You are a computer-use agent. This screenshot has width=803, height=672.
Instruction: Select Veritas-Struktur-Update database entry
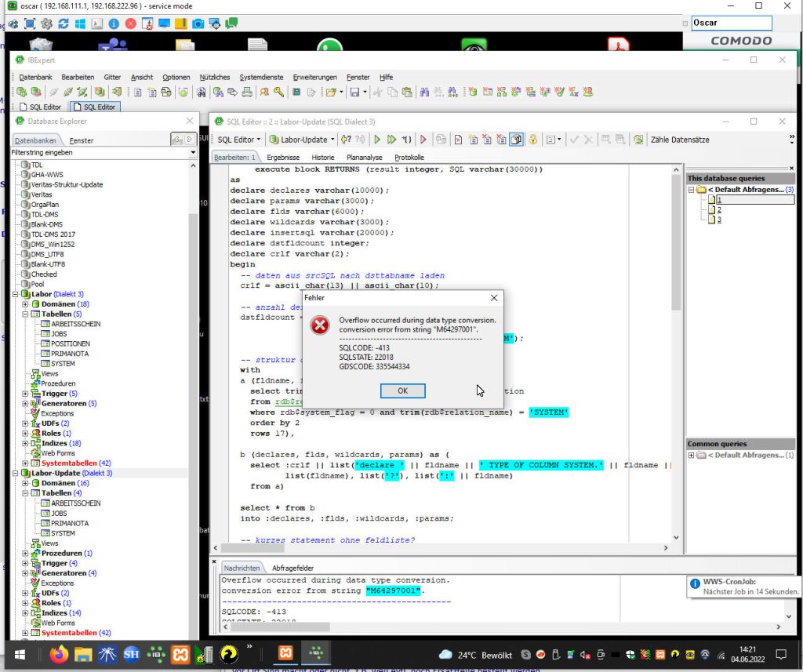pyautogui.click(x=67, y=184)
